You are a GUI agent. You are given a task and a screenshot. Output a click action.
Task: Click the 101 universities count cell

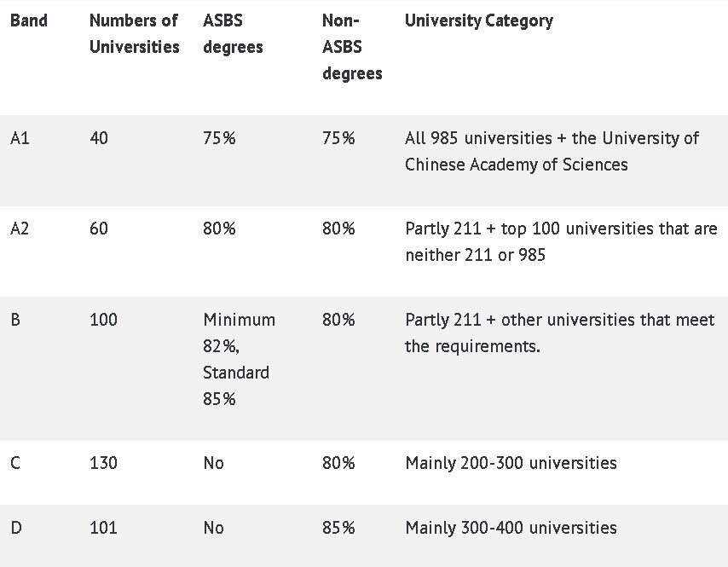coord(103,528)
